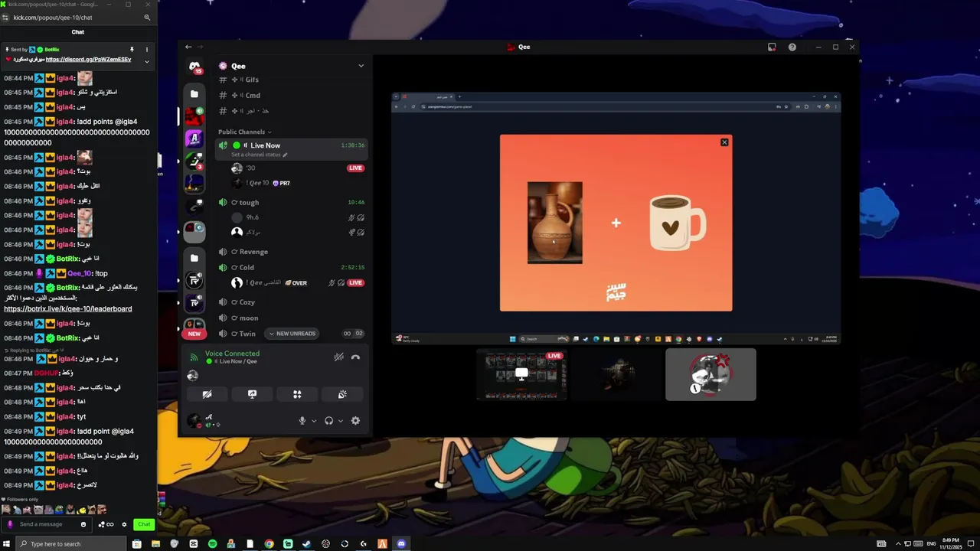Expand the pinned message chevron
Viewport: 980px width, 551px height.
click(147, 61)
